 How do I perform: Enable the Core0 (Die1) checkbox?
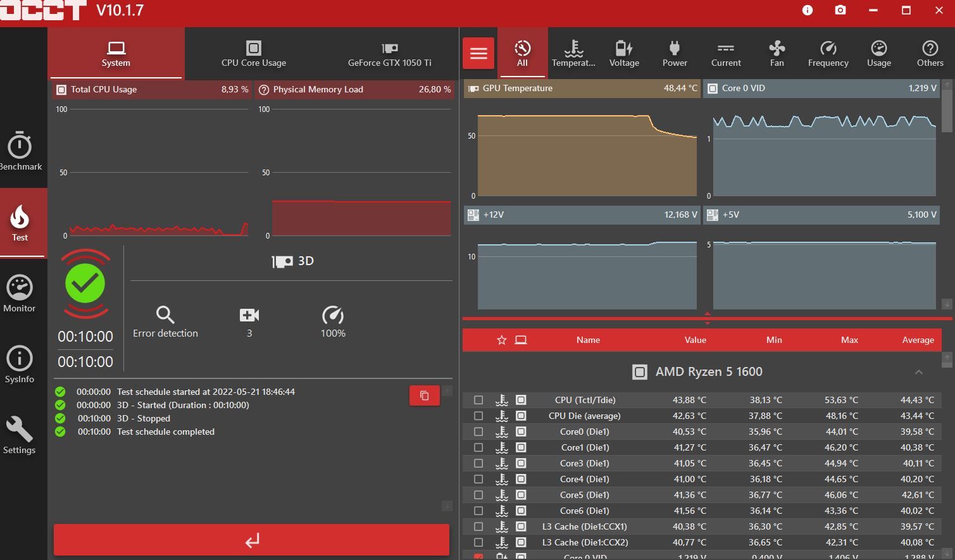tap(478, 432)
